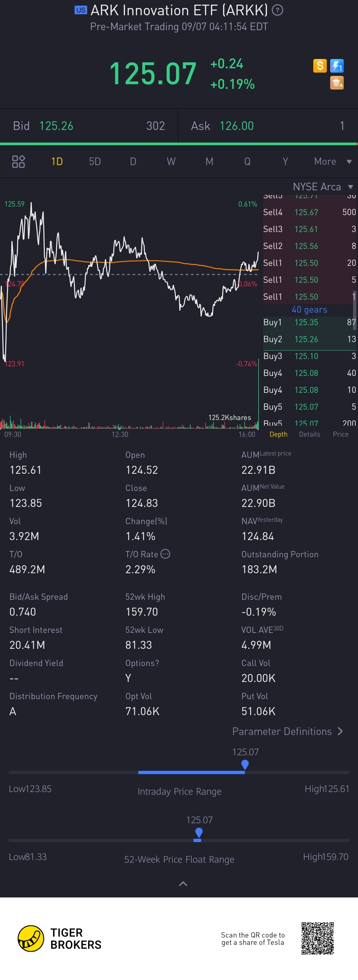The image size is (358, 980).
Task: Switch to the monthly M chart
Action: [x=209, y=161]
